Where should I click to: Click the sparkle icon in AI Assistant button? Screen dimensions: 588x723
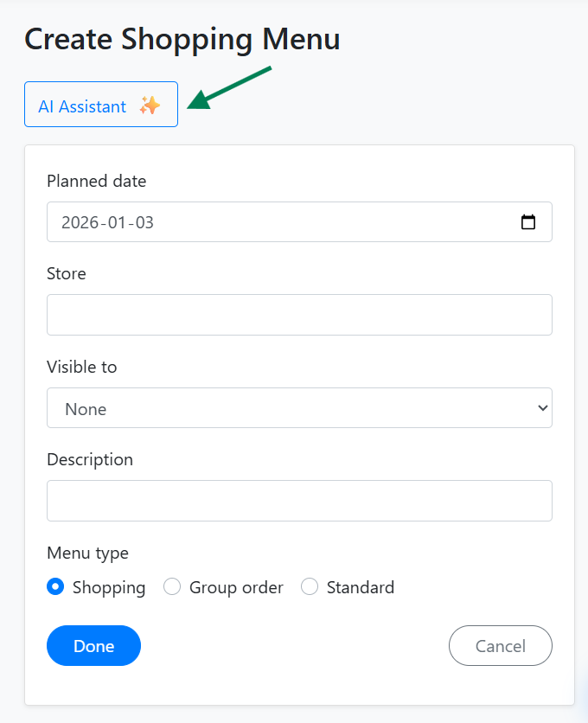(149, 104)
